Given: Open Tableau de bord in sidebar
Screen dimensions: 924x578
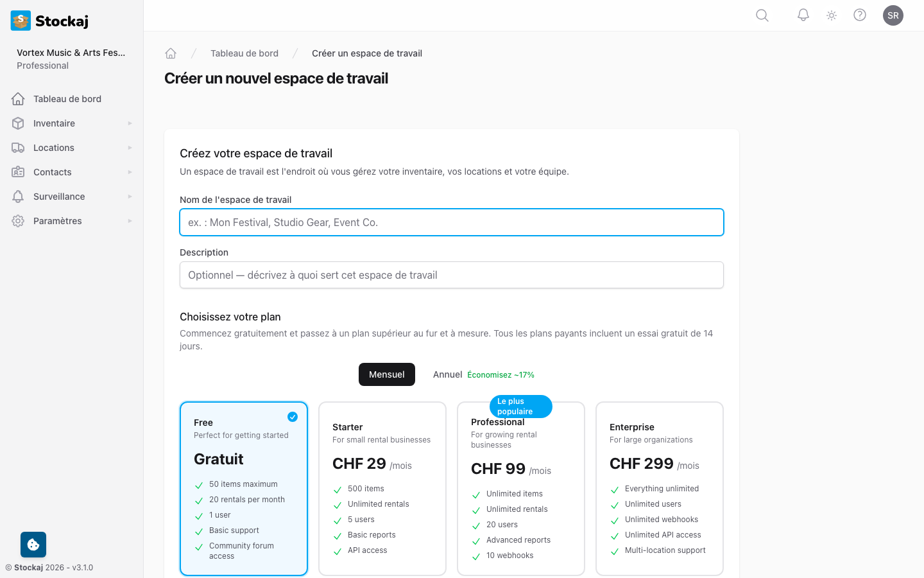Looking at the screenshot, I should click(x=67, y=99).
